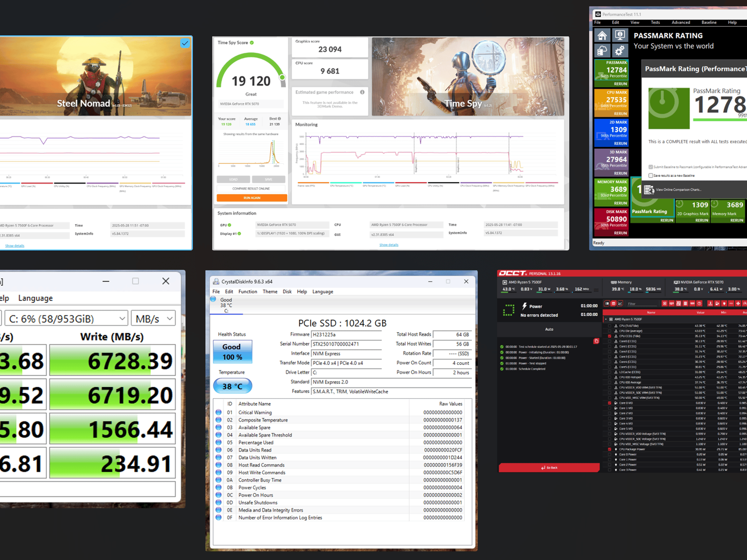Open PerformanceTest settings gears icon
The height and width of the screenshot is (560, 747).
tap(619, 51)
